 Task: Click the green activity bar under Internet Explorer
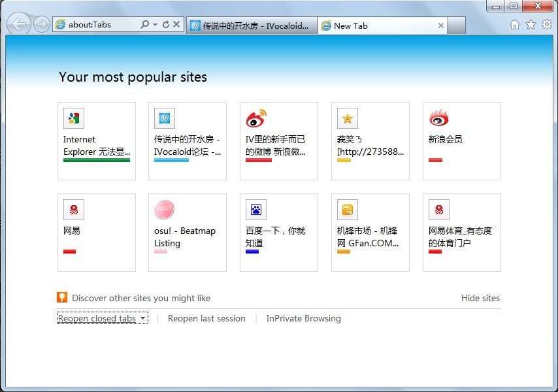click(x=97, y=160)
